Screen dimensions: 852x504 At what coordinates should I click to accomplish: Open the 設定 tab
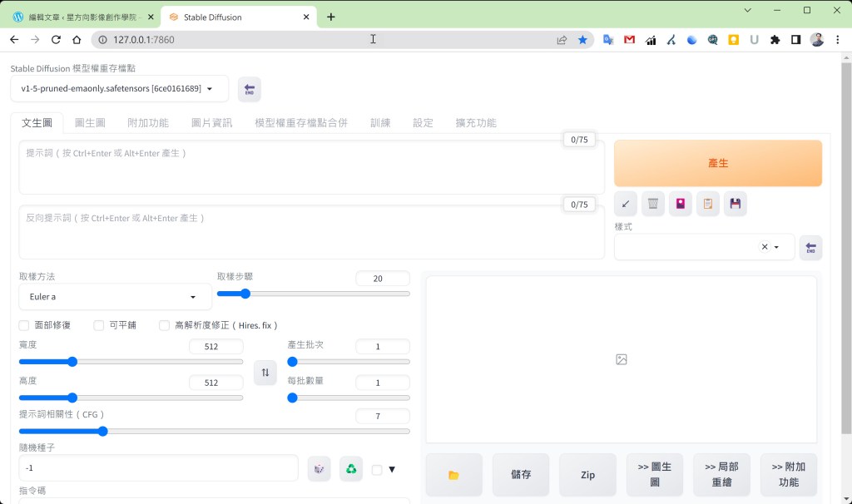tap(423, 123)
